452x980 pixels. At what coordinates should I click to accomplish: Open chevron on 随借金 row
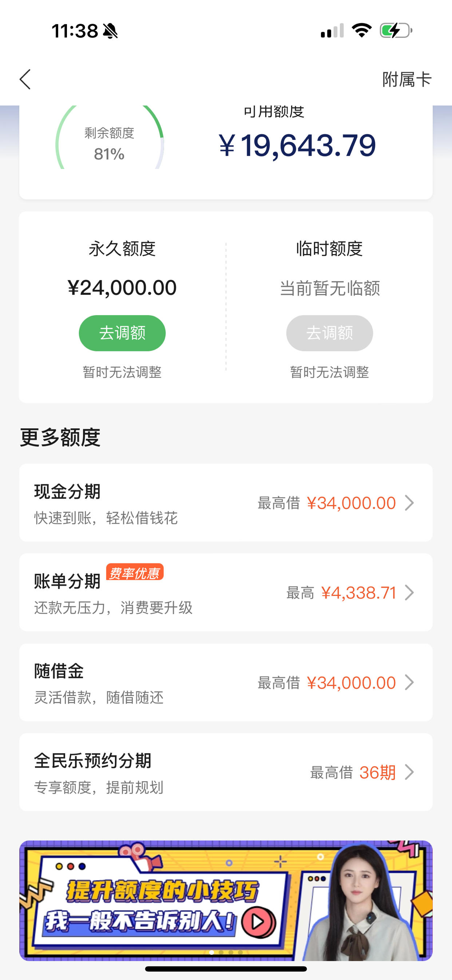tap(409, 683)
